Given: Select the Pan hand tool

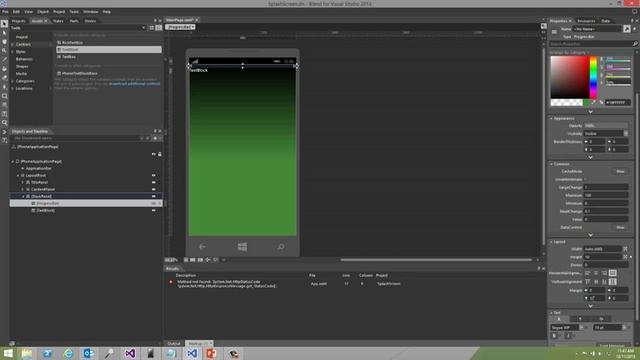Looking at the screenshot, I should coord(4,42).
